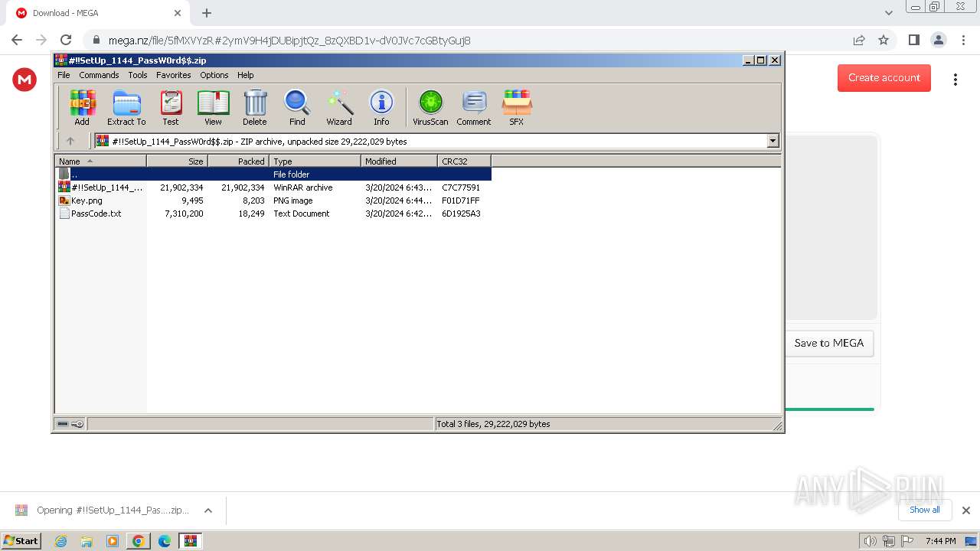The height and width of the screenshot is (551, 980).
Task: Open File Explorer from taskbar
Action: pos(87,541)
